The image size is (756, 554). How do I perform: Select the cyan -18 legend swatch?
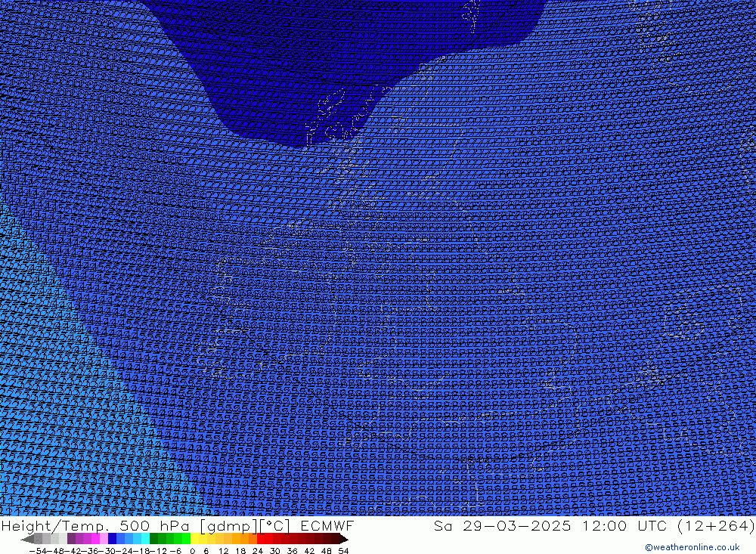click(x=145, y=539)
